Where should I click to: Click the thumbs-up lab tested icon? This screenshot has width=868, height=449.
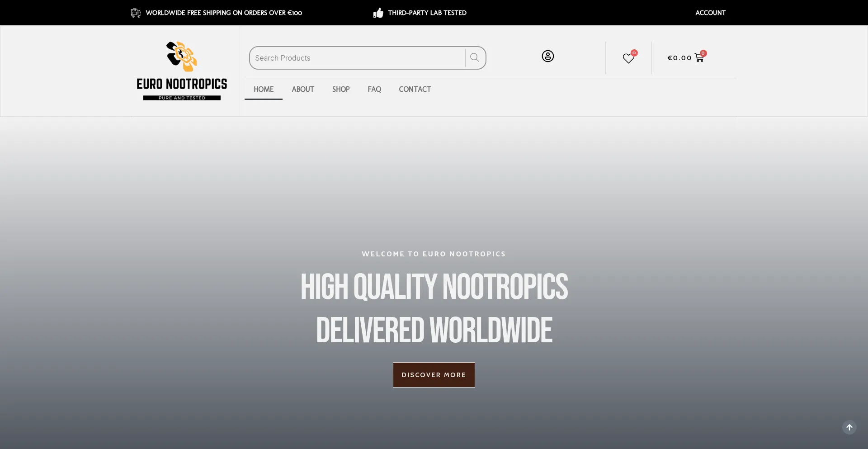point(378,13)
